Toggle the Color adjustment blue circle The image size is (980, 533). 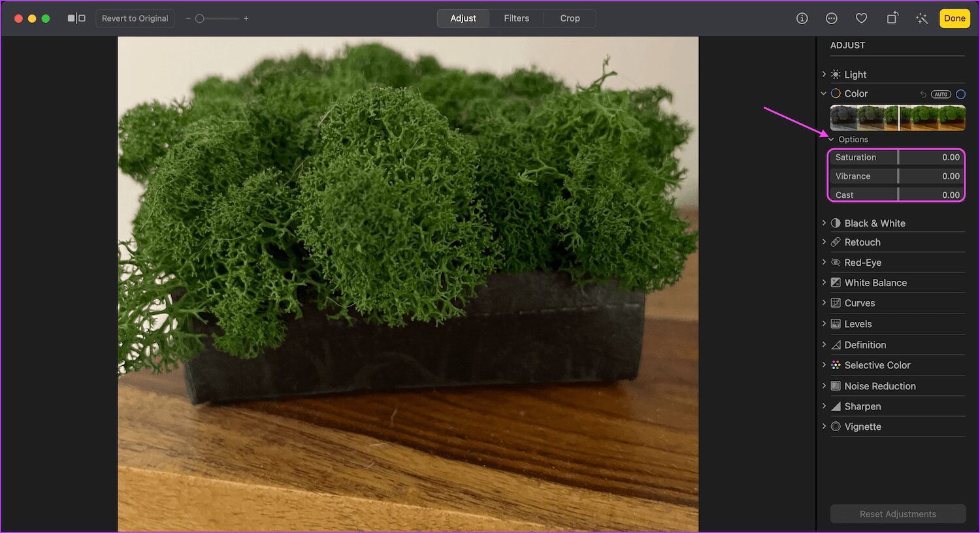pyautogui.click(x=960, y=94)
